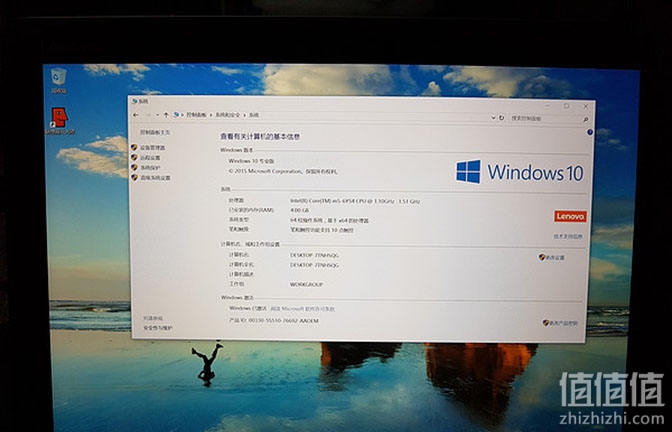Open the Microsoft software license terms link
The width and height of the screenshot is (672, 432).
point(303,309)
